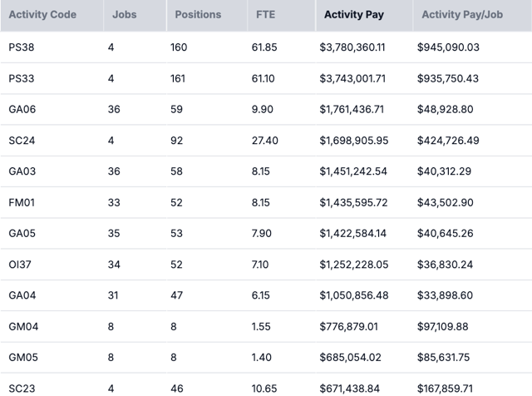Select the 61.10 FTE cell
Screen dimensions: 532x396
point(264,77)
